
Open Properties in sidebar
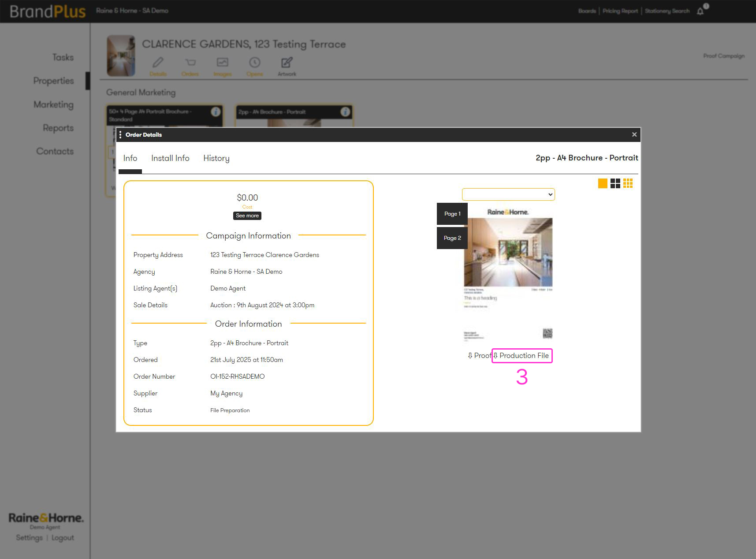(x=53, y=81)
